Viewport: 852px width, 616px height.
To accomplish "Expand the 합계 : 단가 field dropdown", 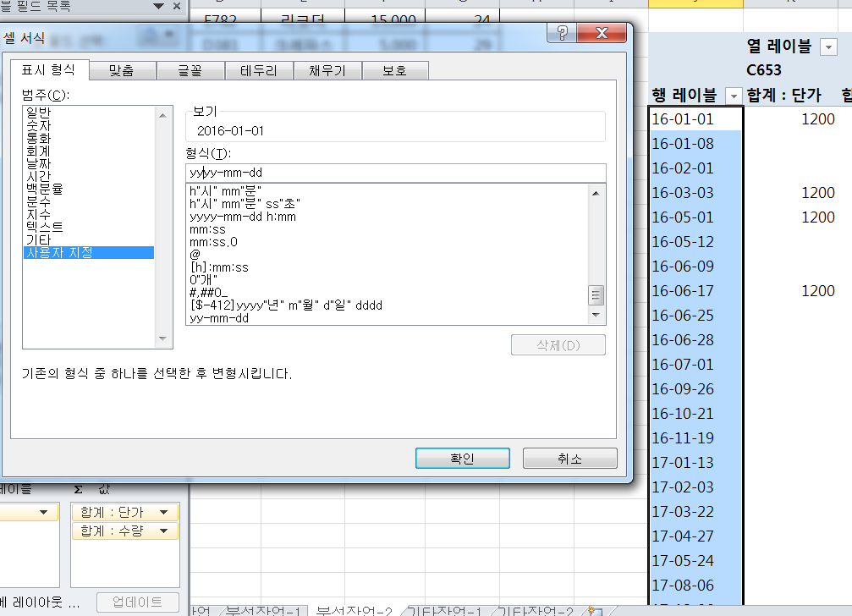I will click(162, 512).
